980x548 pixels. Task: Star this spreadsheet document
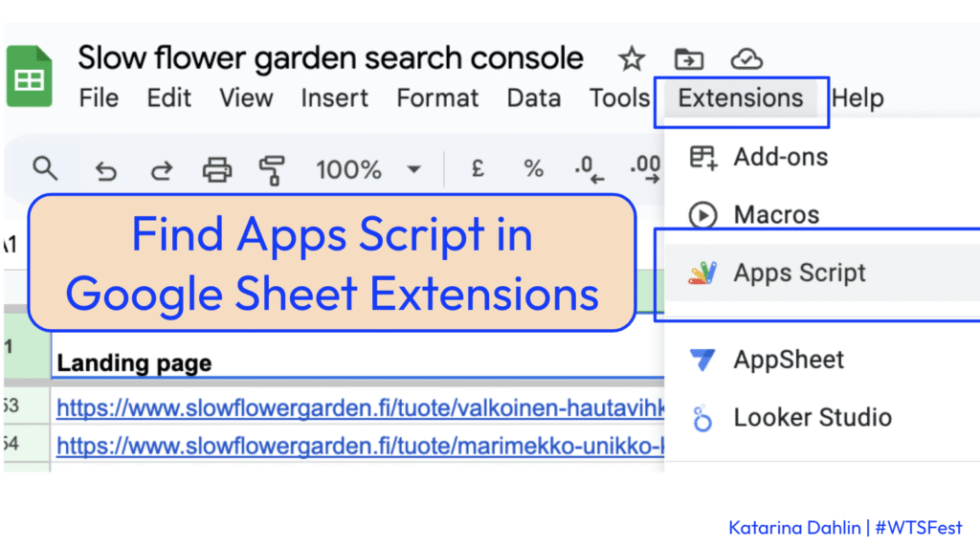click(632, 59)
